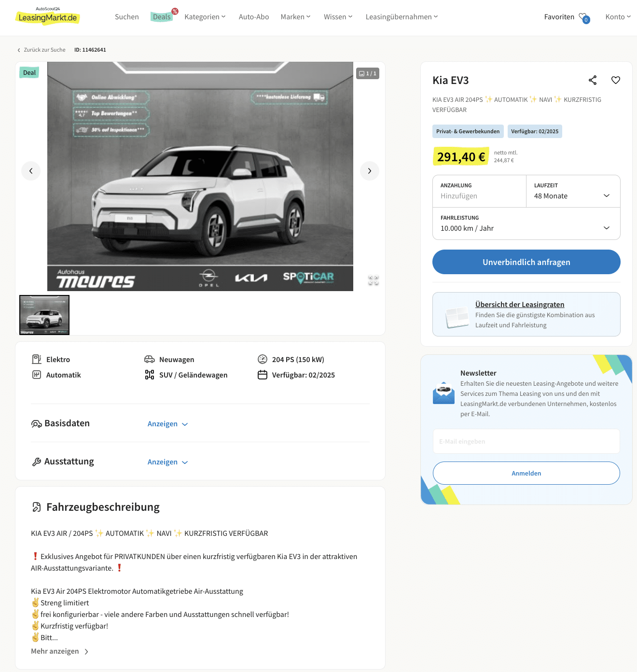
Task: Click the newsletter E-Mail input field
Action: [526, 441]
